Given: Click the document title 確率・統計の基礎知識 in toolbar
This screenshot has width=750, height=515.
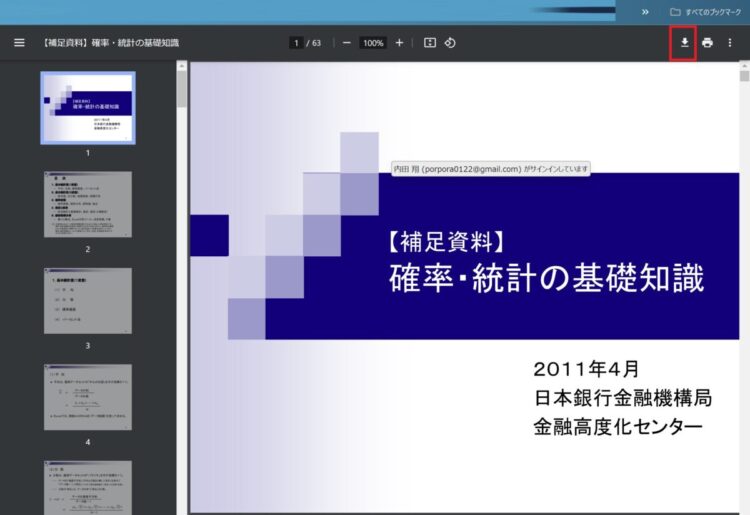Looking at the screenshot, I should pos(135,43).
